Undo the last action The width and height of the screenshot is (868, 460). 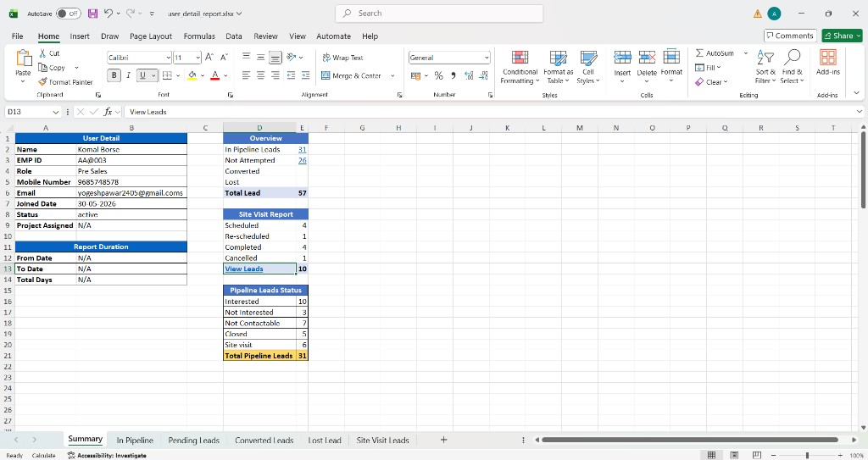[x=108, y=14]
